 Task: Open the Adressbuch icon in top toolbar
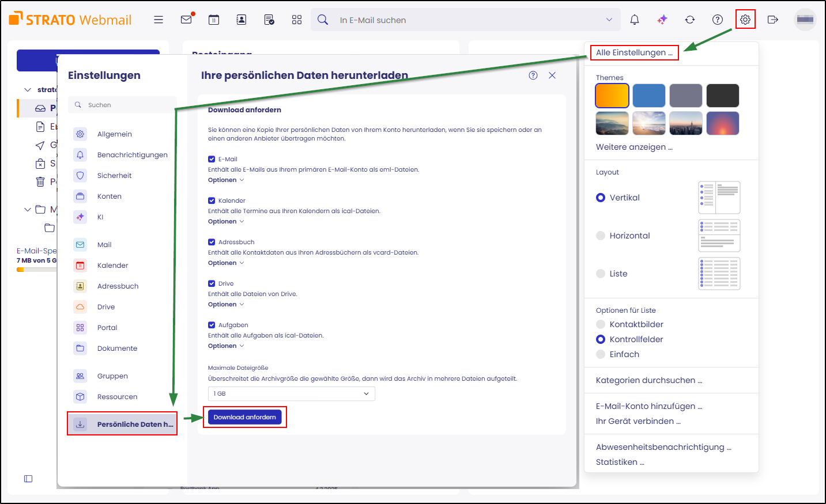tap(241, 19)
